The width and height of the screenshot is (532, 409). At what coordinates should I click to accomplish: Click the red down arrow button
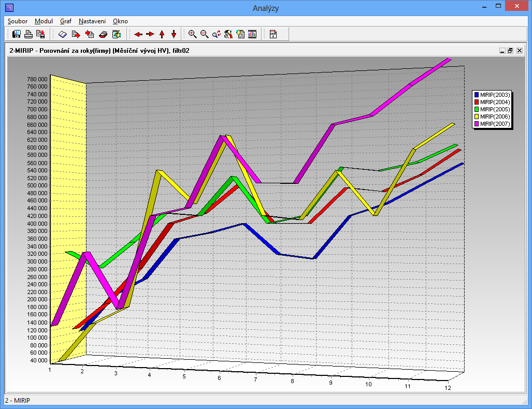pos(174,34)
